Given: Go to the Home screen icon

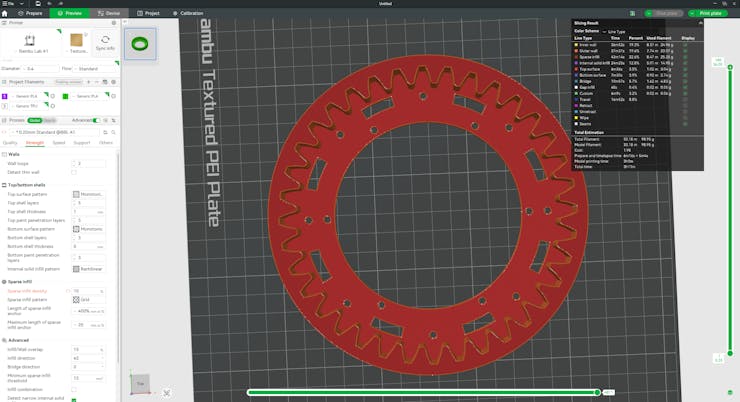Looking at the screenshot, I should (5, 13).
